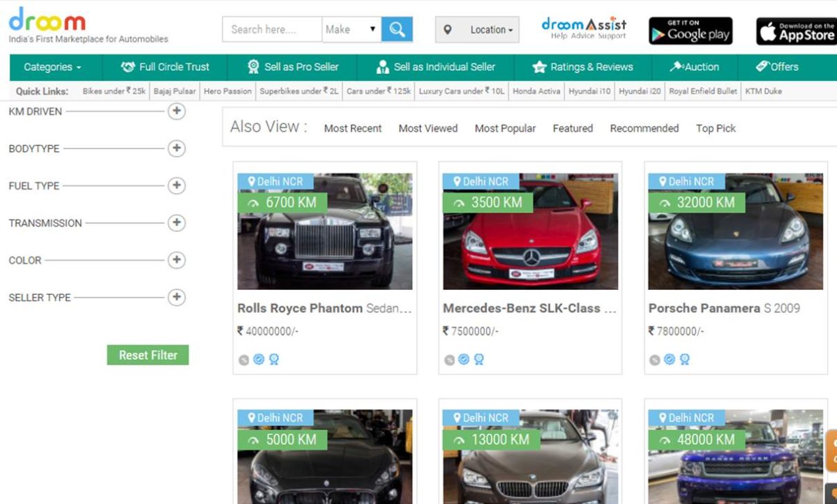
Task: Open quick link Bikes under ₹25k
Action: 114,91
